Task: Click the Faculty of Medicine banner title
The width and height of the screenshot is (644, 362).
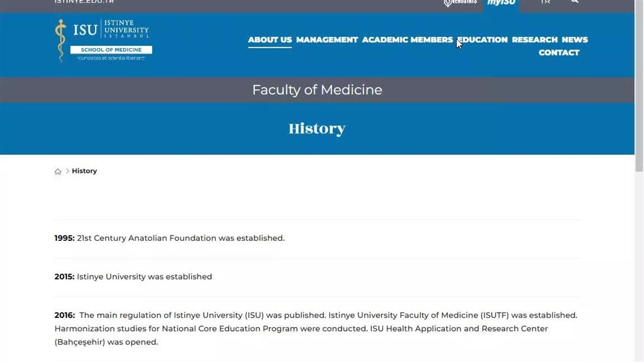Action: [x=317, y=90]
